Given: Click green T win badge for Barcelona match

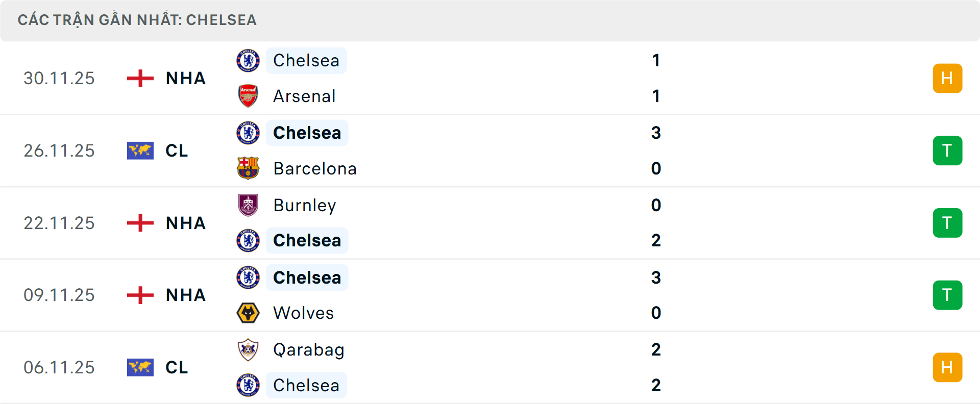Looking at the screenshot, I should tap(947, 151).
